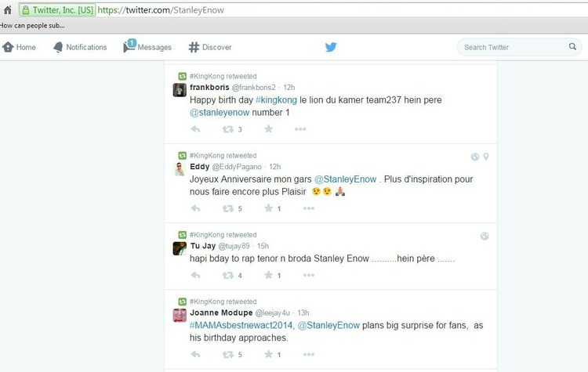
Task: Open Notifications tab
Action: pos(80,47)
